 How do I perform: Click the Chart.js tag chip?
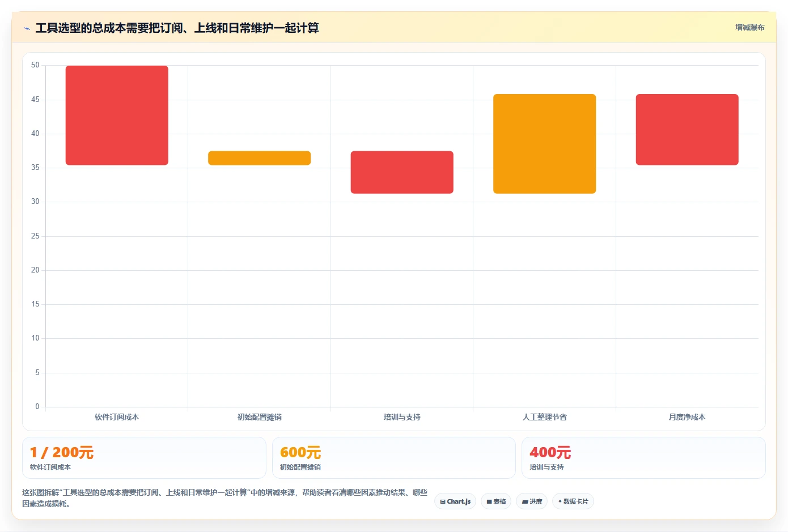click(455, 501)
